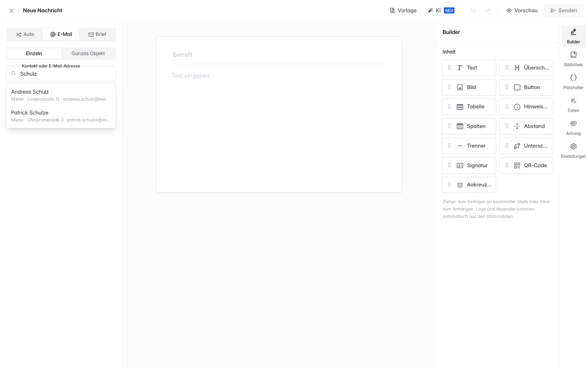
Task: Click into the Betreff subject field
Action: (279, 55)
